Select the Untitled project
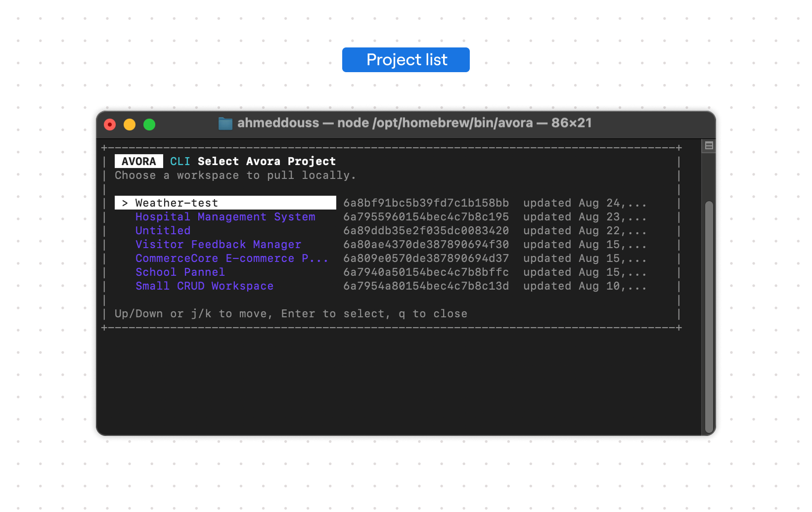This screenshot has width=812, height=512. tap(163, 231)
